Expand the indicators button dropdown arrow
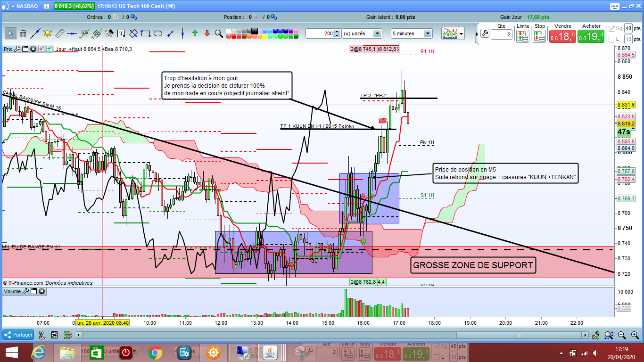The height and width of the screenshot is (362, 644). click(462, 33)
